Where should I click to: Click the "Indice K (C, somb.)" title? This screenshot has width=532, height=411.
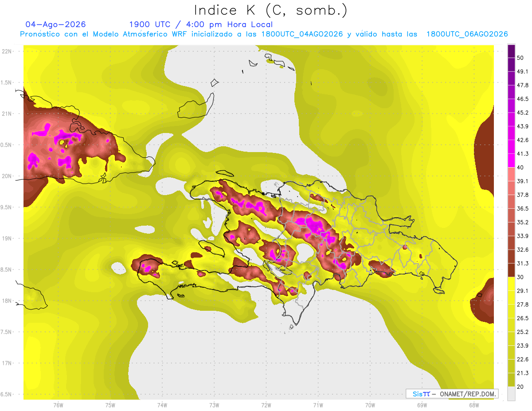pyautogui.click(x=271, y=10)
